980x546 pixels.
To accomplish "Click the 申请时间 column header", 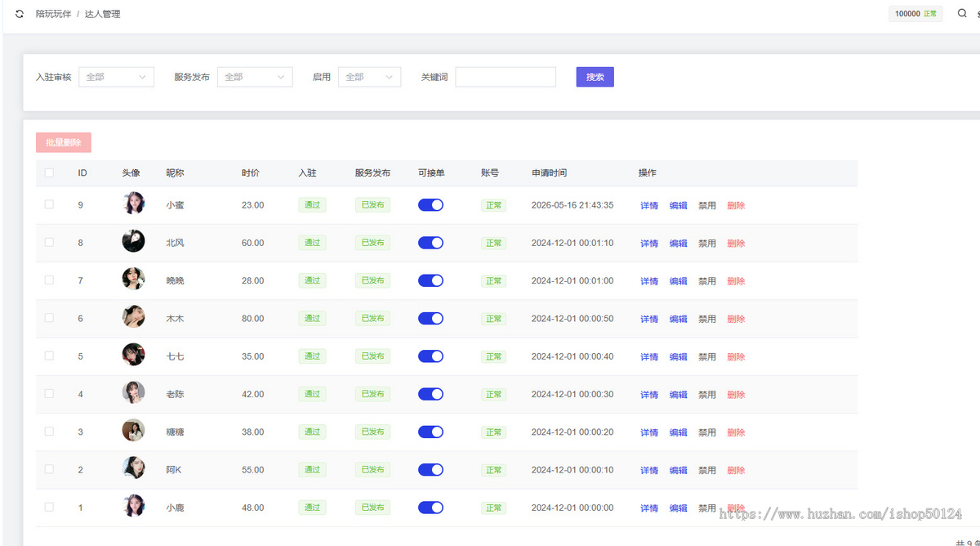I will click(549, 173).
